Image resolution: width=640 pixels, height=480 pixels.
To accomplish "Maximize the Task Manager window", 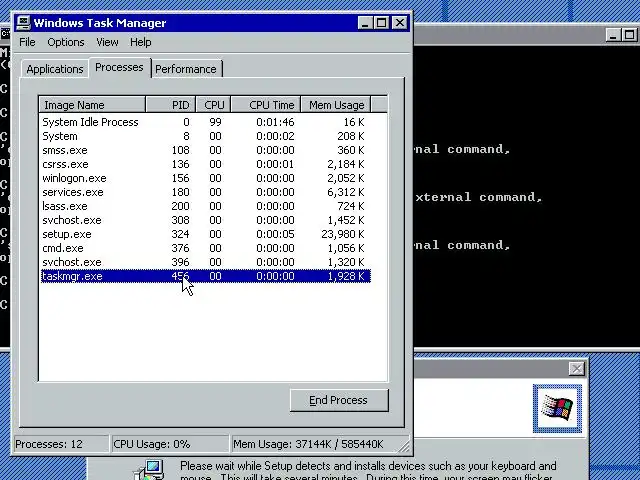I will tap(382, 23).
